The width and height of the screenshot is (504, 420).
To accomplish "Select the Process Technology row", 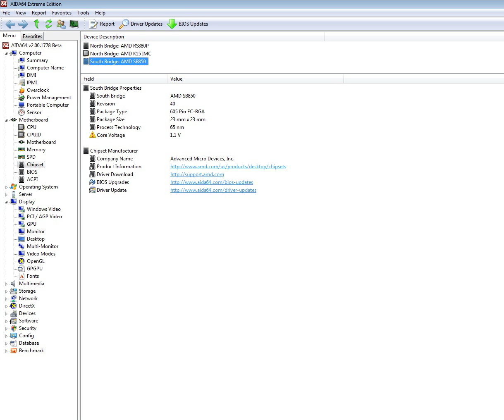I will (136, 127).
